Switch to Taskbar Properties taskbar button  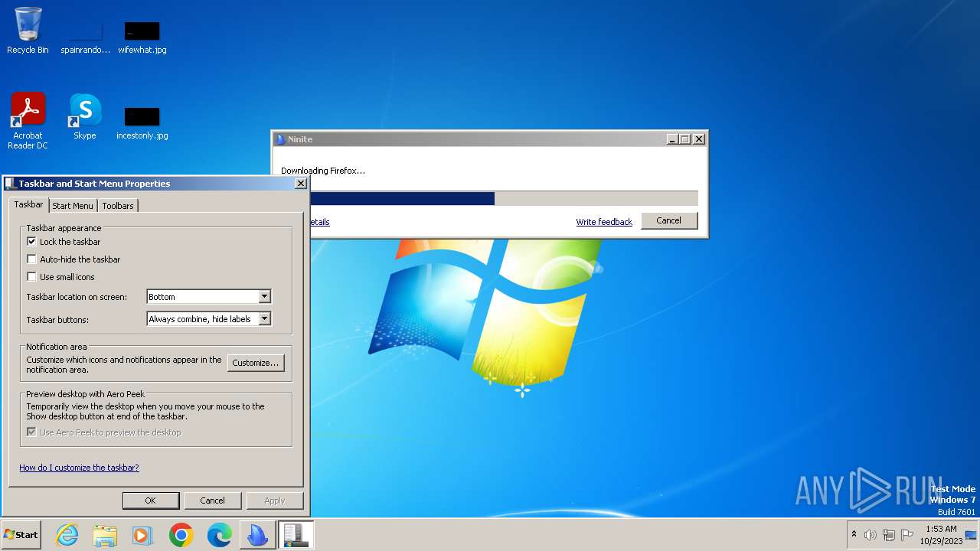coord(295,535)
